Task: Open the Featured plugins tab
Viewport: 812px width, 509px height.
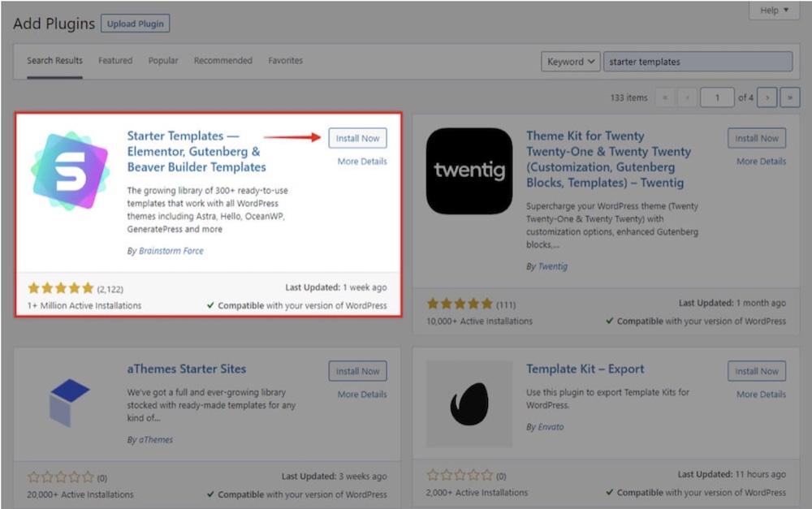Action: click(x=115, y=61)
